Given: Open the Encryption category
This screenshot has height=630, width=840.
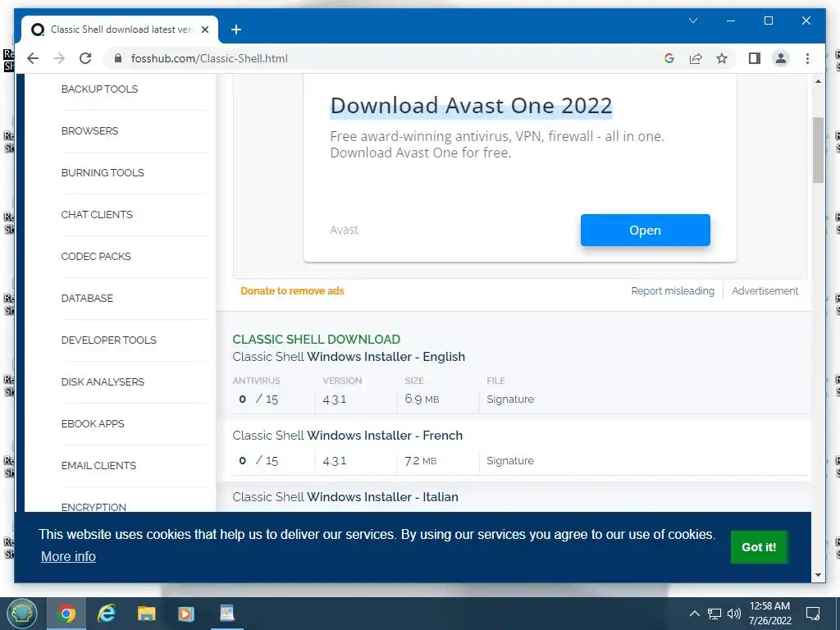Looking at the screenshot, I should click(x=94, y=507).
